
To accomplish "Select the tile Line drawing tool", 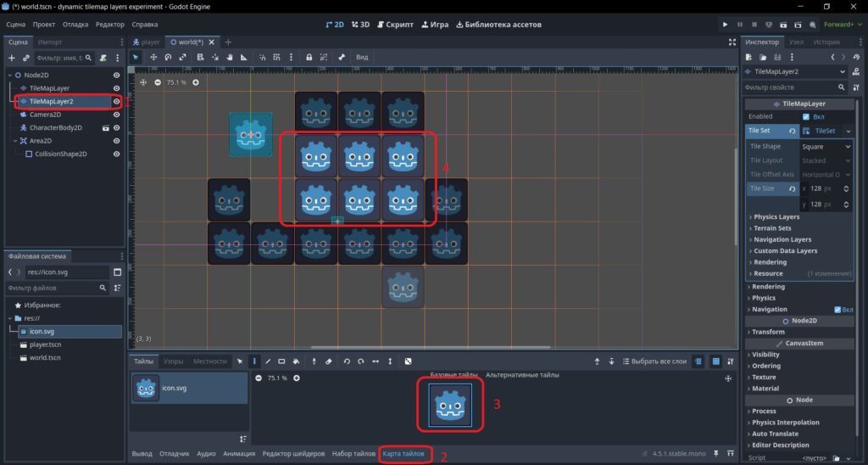I will 268,361.
